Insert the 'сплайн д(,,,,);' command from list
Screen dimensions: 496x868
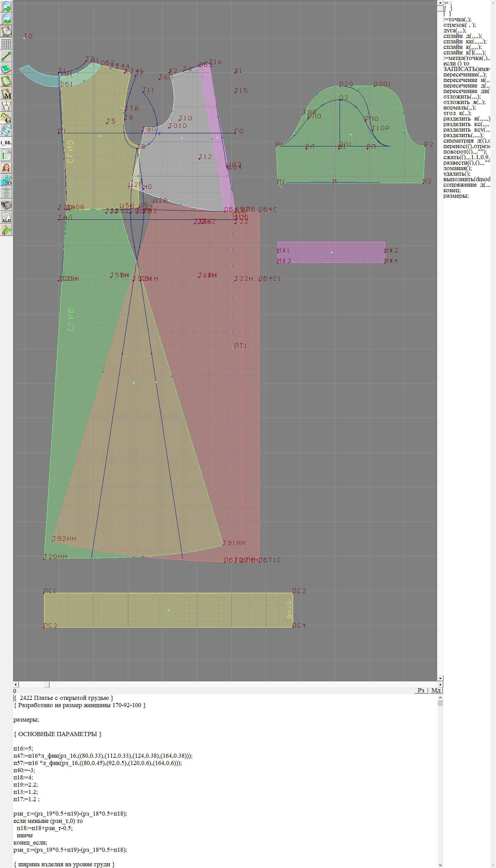click(462, 36)
